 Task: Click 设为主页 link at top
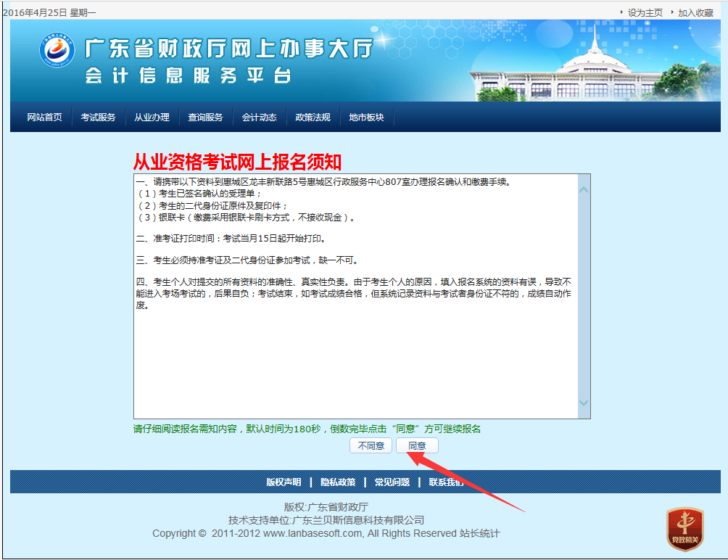click(645, 12)
